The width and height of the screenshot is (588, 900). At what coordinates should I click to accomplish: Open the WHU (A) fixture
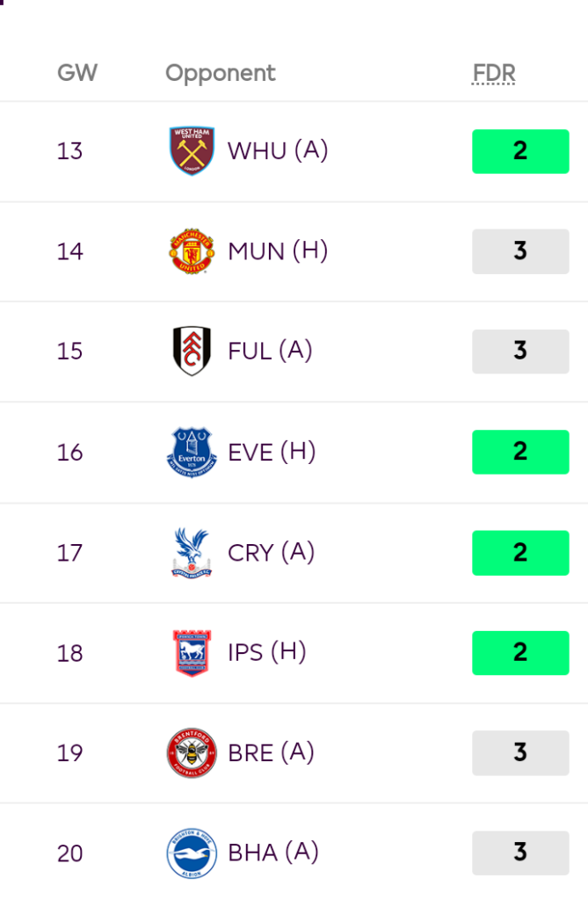[278, 151]
